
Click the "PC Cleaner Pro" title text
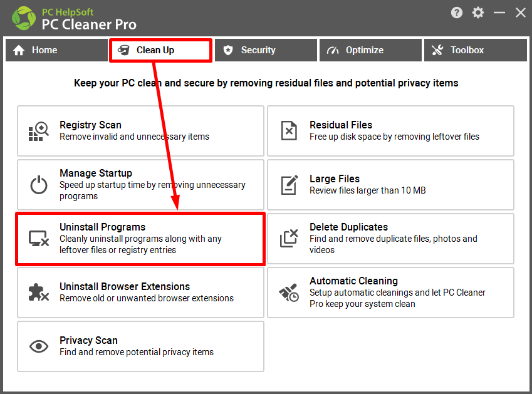click(x=89, y=24)
